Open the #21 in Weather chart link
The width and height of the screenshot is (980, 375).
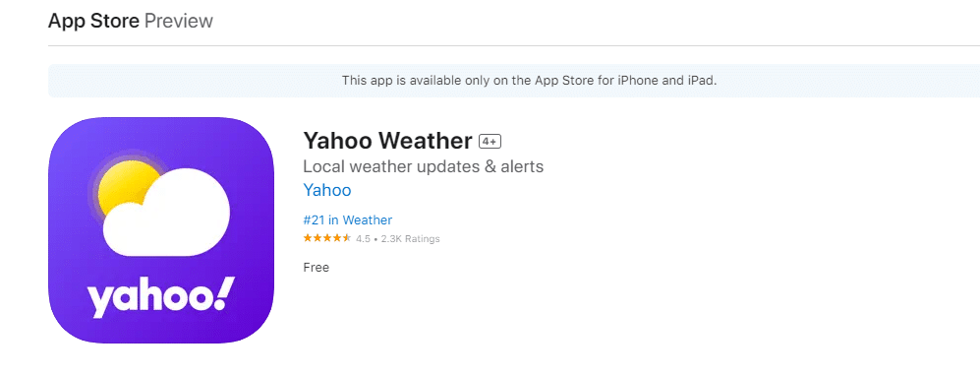348,220
